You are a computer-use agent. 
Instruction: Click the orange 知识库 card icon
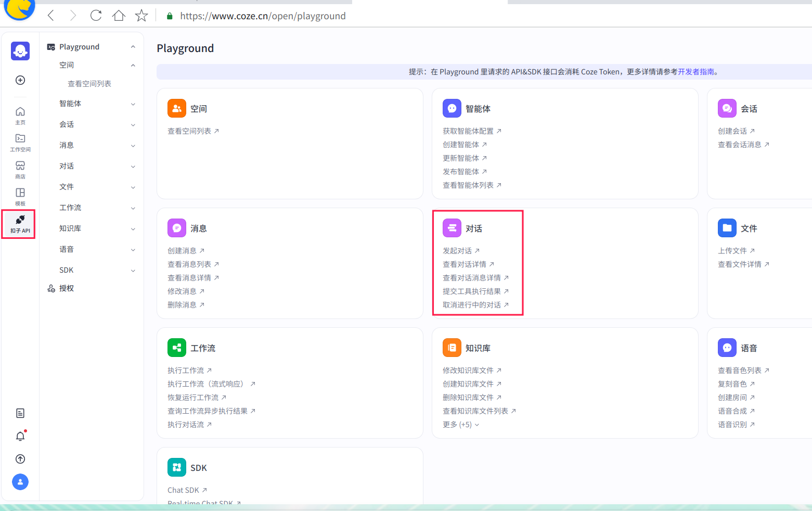(x=452, y=348)
